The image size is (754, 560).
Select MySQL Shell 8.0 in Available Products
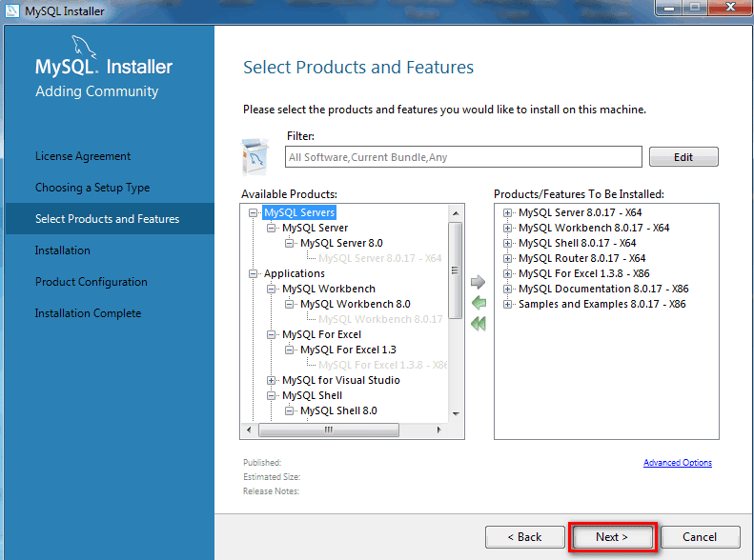coord(338,410)
